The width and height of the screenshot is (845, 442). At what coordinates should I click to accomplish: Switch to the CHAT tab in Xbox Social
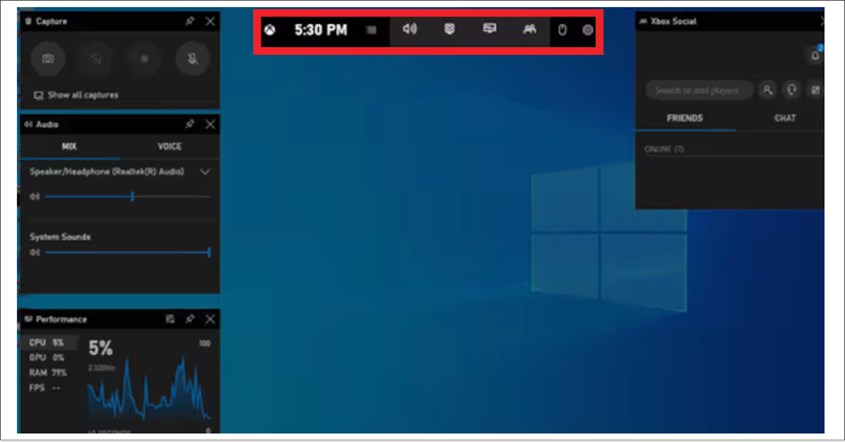(x=785, y=118)
